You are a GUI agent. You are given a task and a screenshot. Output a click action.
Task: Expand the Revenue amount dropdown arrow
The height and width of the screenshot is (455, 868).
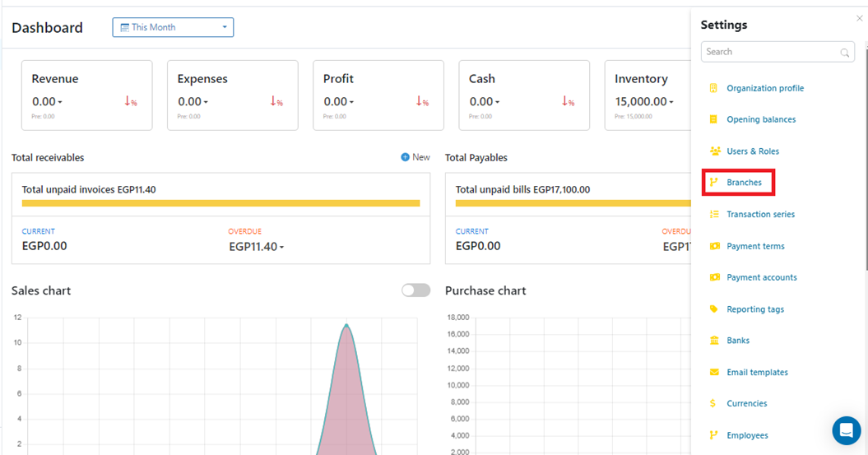[x=60, y=103]
